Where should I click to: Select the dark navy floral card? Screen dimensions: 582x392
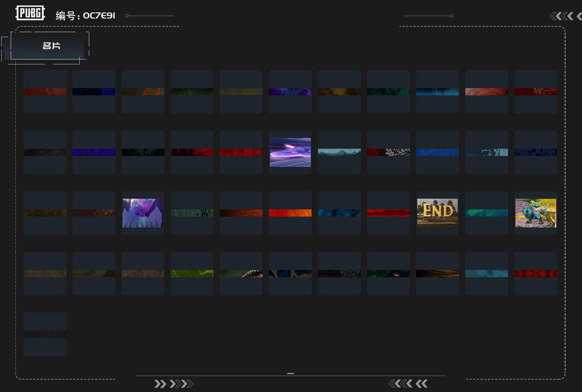(536, 152)
